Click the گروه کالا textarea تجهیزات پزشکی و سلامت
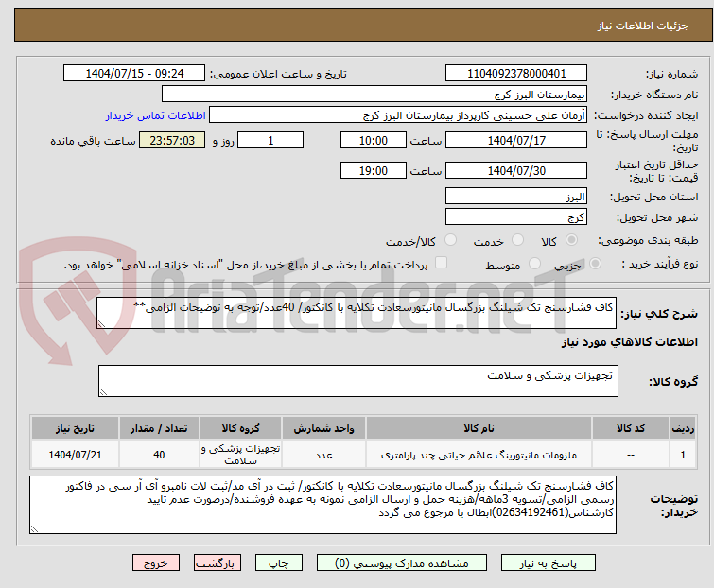 (357, 381)
